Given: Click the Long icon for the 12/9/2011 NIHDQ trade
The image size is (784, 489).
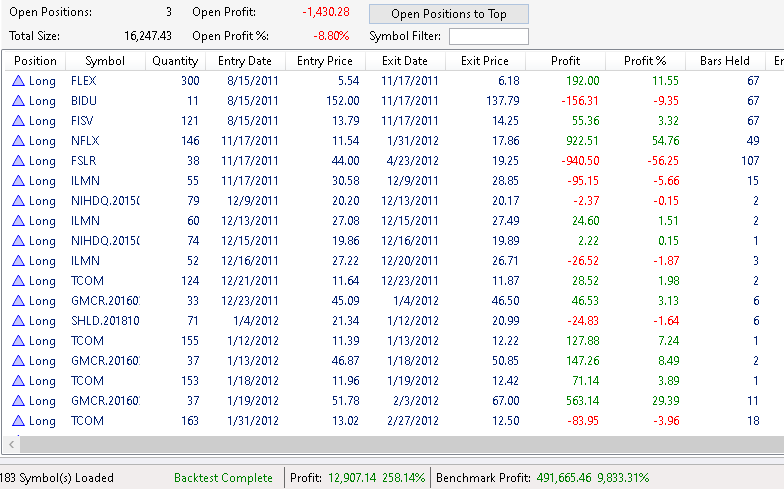Looking at the screenshot, I should coord(18,201).
